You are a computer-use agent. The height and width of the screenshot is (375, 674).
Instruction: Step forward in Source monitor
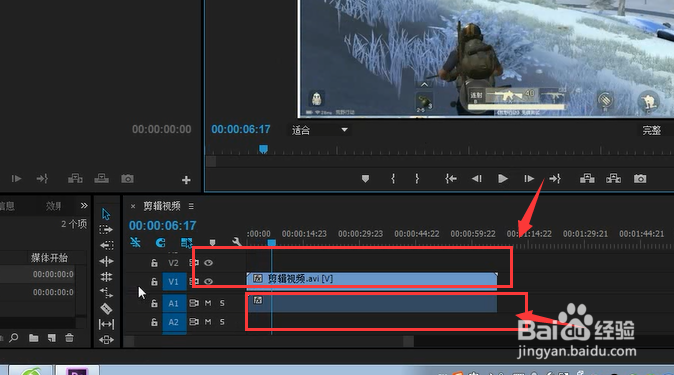[x=16, y=178]
